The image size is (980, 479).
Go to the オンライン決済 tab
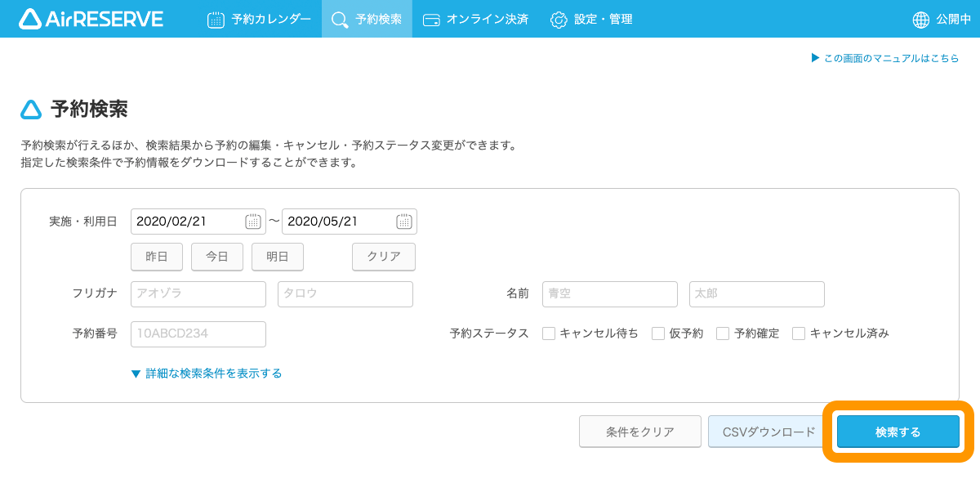pos(475,19)
